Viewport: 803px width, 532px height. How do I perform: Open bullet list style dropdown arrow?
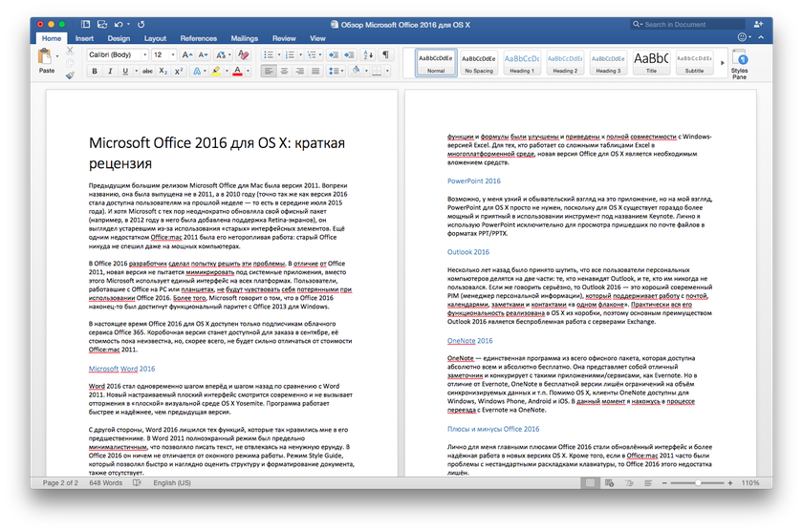279,54
